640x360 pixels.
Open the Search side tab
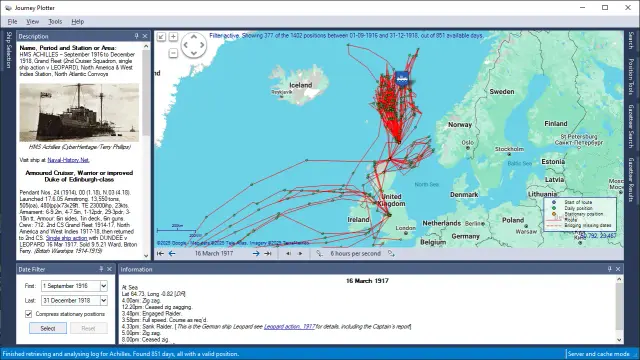point(631,40)
